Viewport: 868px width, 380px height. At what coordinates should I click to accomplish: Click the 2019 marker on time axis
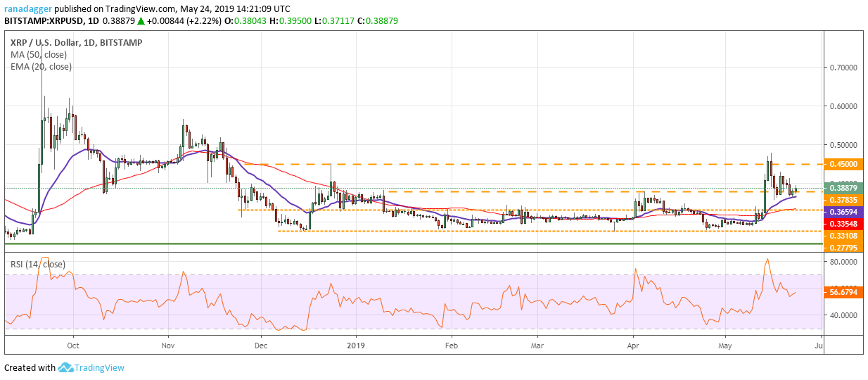tap(357, 346)
